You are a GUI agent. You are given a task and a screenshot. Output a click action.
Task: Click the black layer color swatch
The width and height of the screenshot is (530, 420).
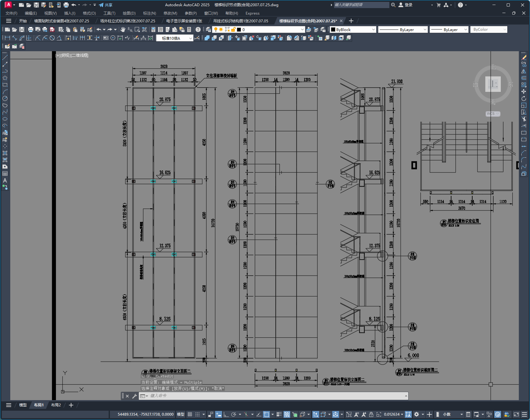coord(239,29)
